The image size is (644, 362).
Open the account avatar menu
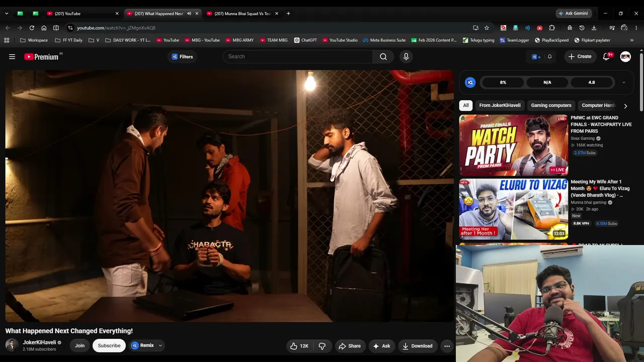(x=625, y=57)
